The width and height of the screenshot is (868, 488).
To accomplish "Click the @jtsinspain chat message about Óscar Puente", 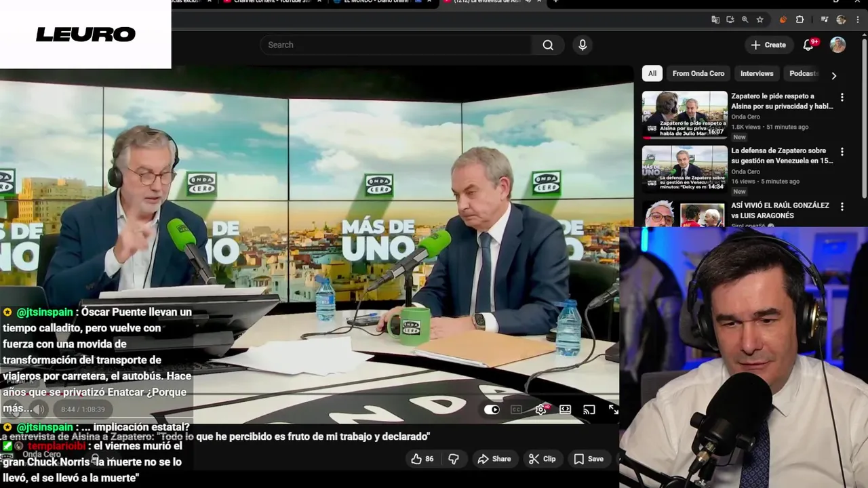I will tap(98, 360).
